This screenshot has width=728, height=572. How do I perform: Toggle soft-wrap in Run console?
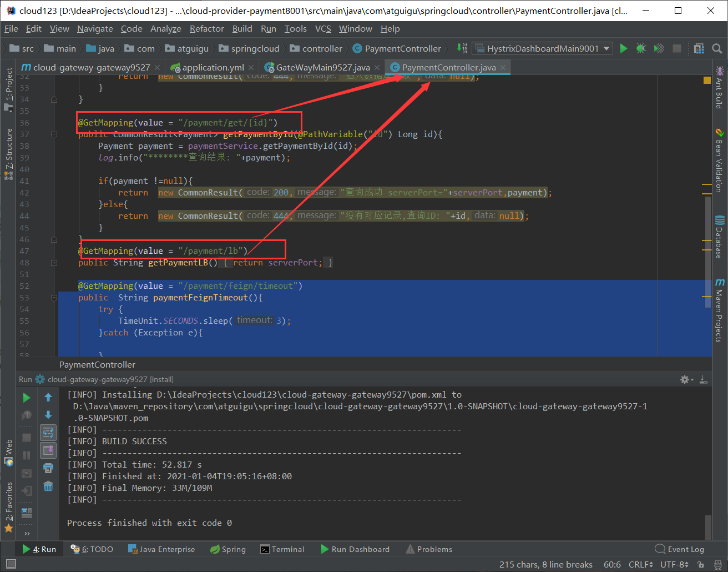pos(48,432)
